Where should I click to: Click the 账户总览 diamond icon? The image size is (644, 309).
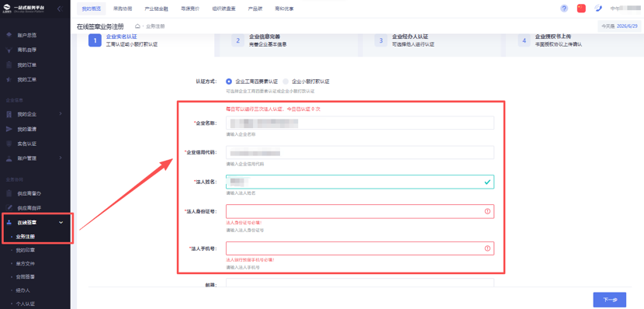pos(9,36)
